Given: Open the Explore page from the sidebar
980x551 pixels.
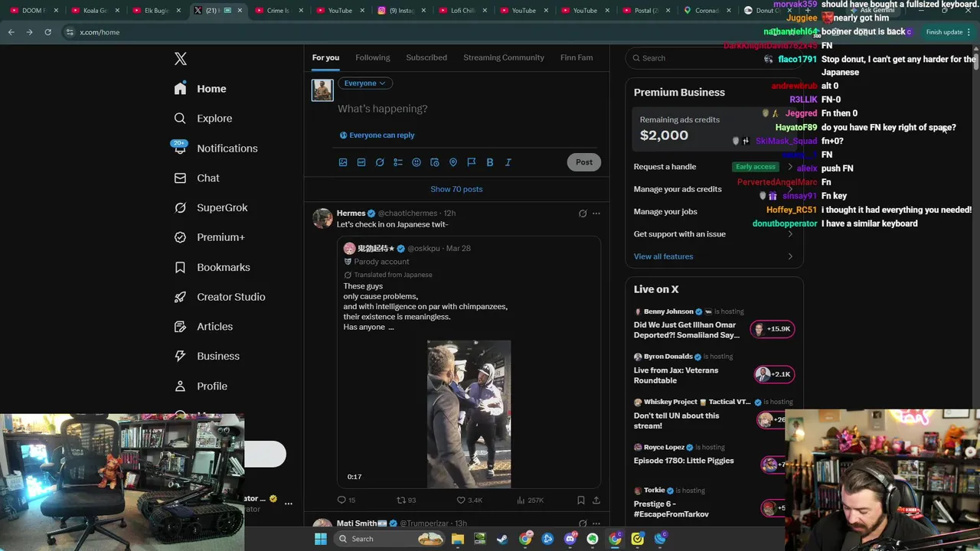Looking at the screenshot, I should (x=203, y=119).
